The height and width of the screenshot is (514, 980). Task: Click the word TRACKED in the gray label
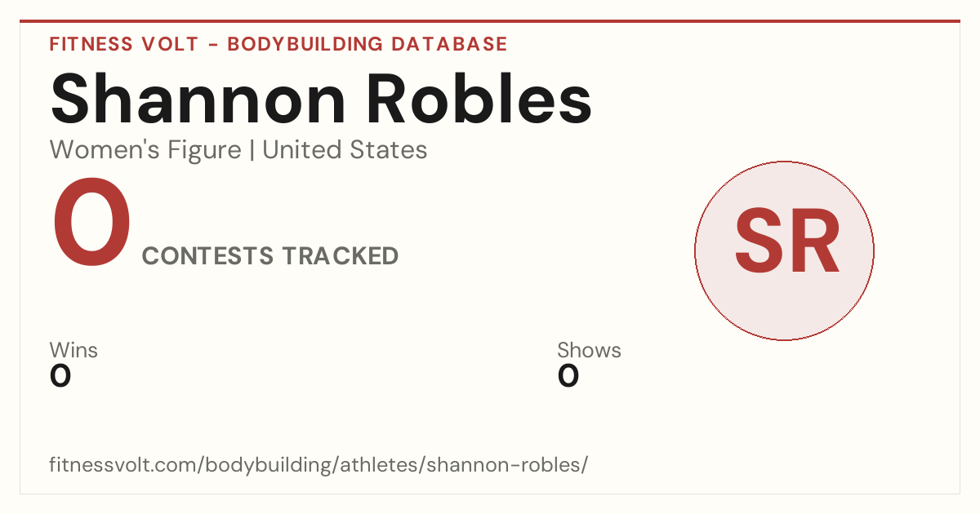341,256
